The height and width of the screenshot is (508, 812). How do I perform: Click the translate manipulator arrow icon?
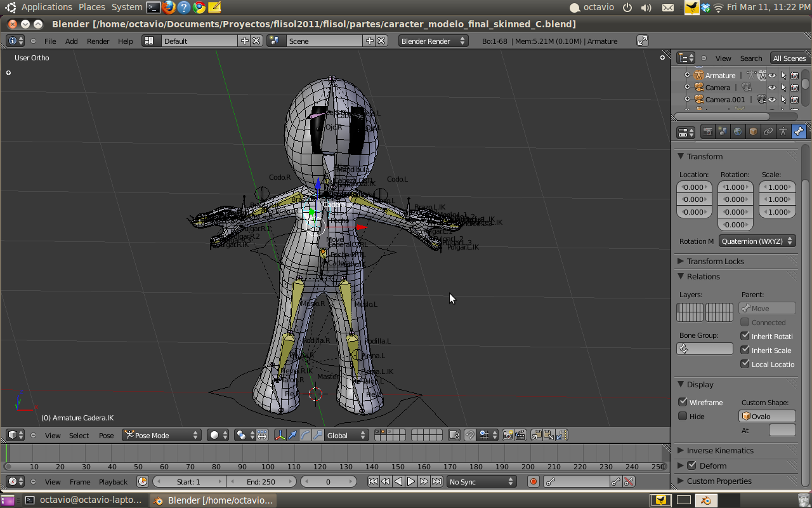[292, 436]
